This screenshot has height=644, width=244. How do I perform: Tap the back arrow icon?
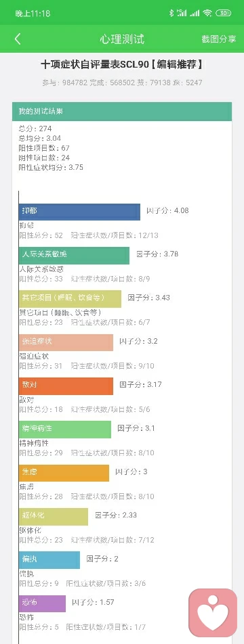click(17, 39)
